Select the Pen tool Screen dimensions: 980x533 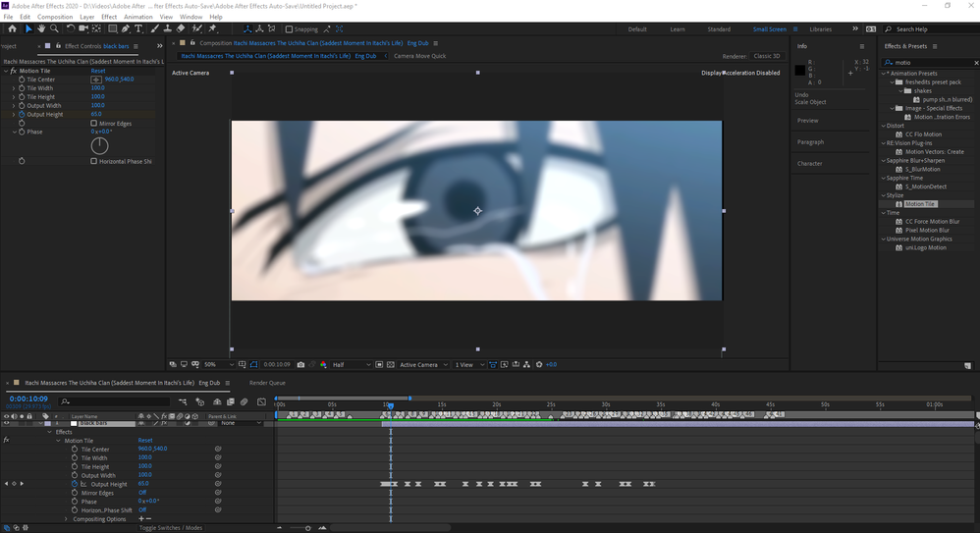click(x=126, y=28)
